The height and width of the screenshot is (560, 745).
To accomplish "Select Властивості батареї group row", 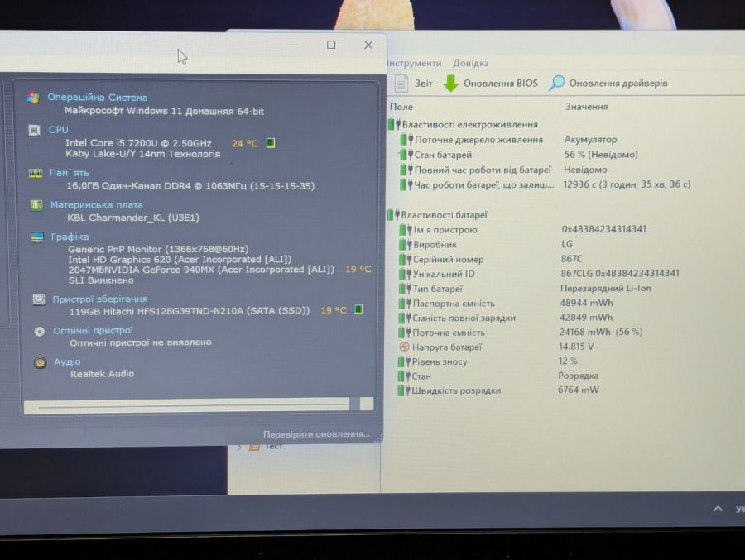I will click(438, 215).
